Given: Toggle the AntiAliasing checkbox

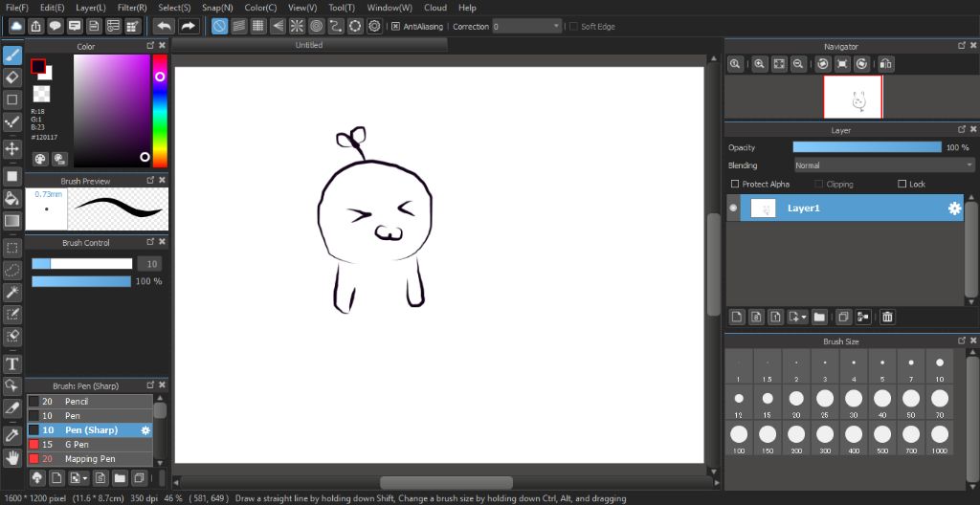Looking at the screenshot, I should (396, 27).
